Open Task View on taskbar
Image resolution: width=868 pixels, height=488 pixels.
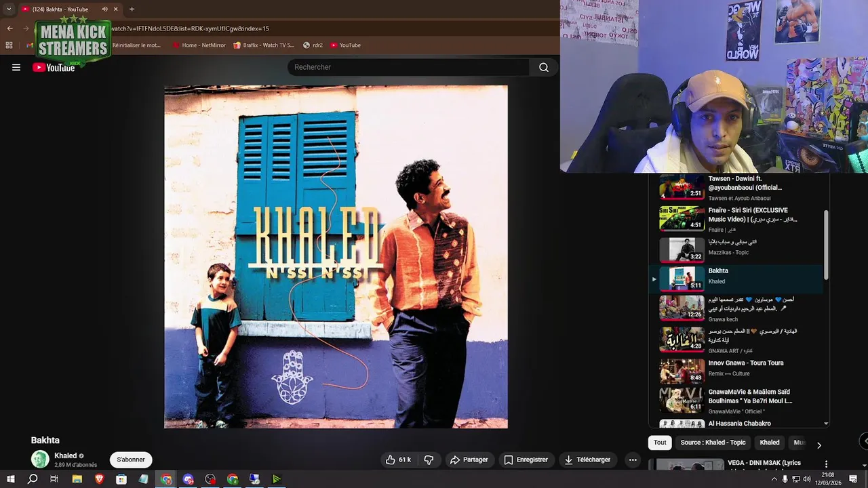[x=54, y=479]
